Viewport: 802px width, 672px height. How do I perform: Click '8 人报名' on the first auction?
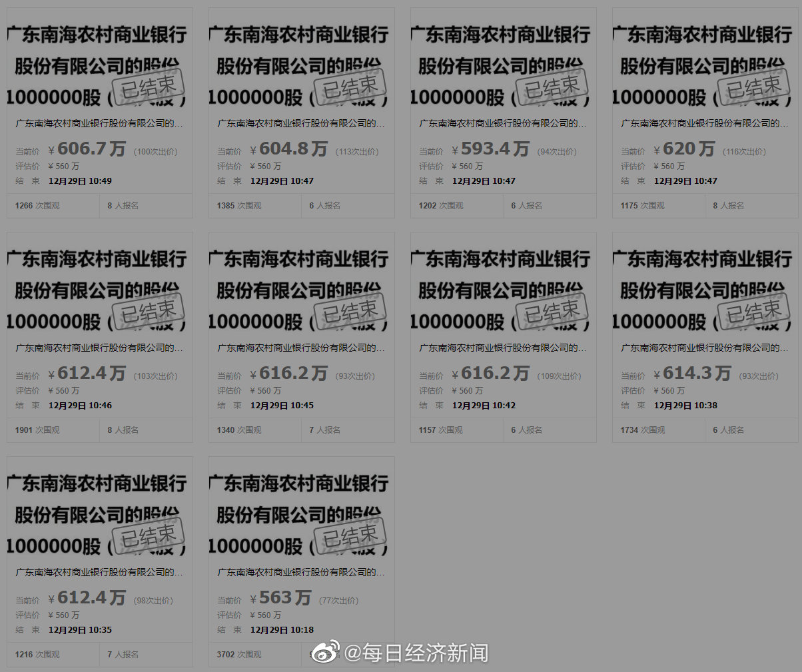point(123,206)
